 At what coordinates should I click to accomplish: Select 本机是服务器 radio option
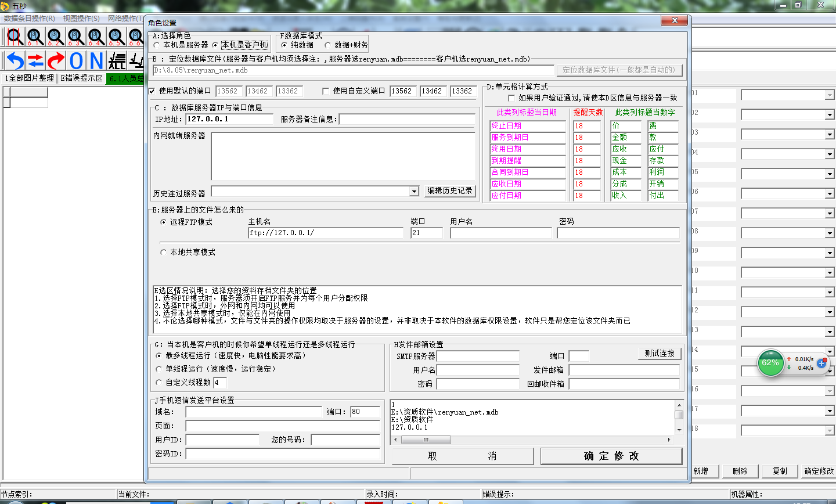pyautogui.click(x=157, y=45)
